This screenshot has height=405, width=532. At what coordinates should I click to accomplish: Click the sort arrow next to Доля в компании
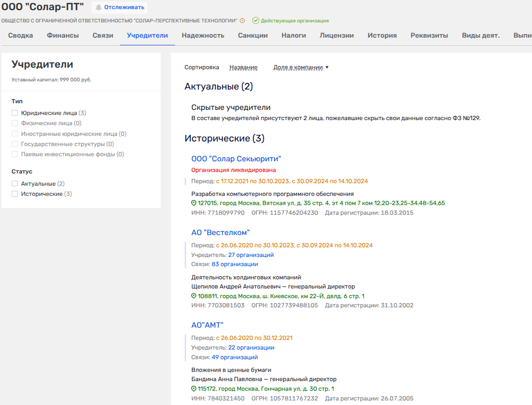[x=327, y=67]
